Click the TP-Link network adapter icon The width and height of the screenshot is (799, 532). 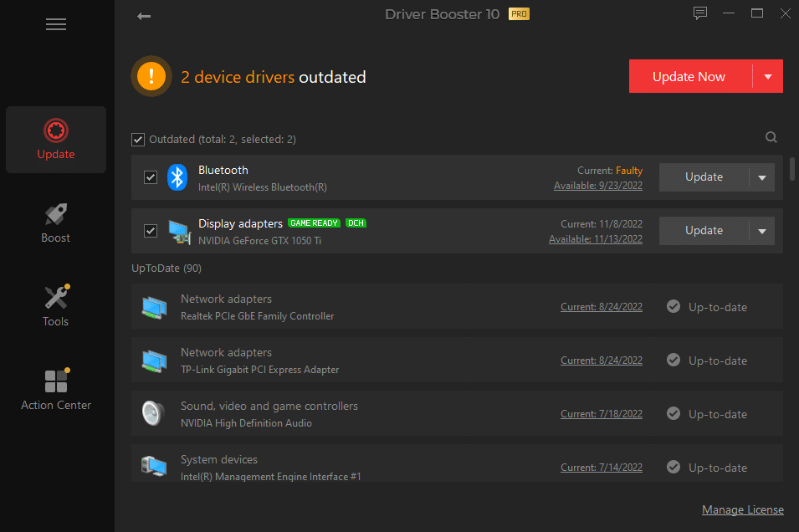point(154,361)
